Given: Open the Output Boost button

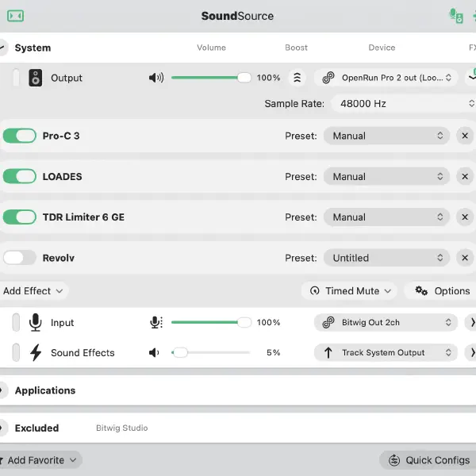Looking at the screenshot, I should pyautogui.click(x=297, y=78).
